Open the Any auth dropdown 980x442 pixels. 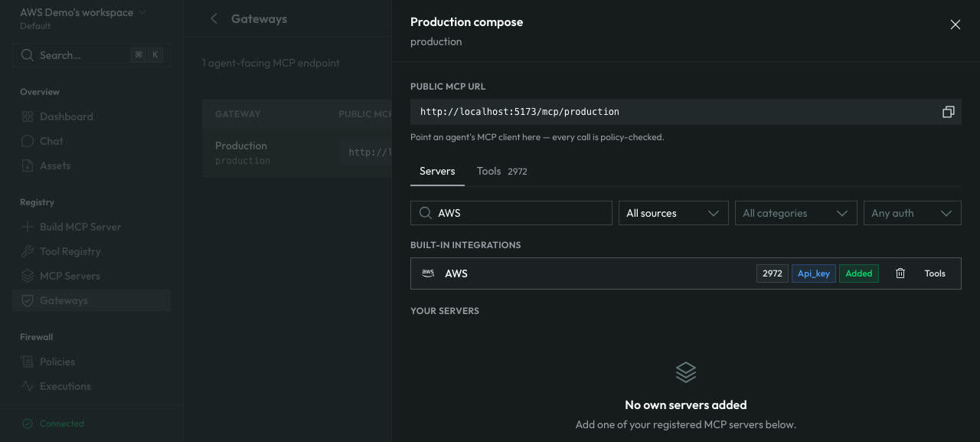point(912,213)
